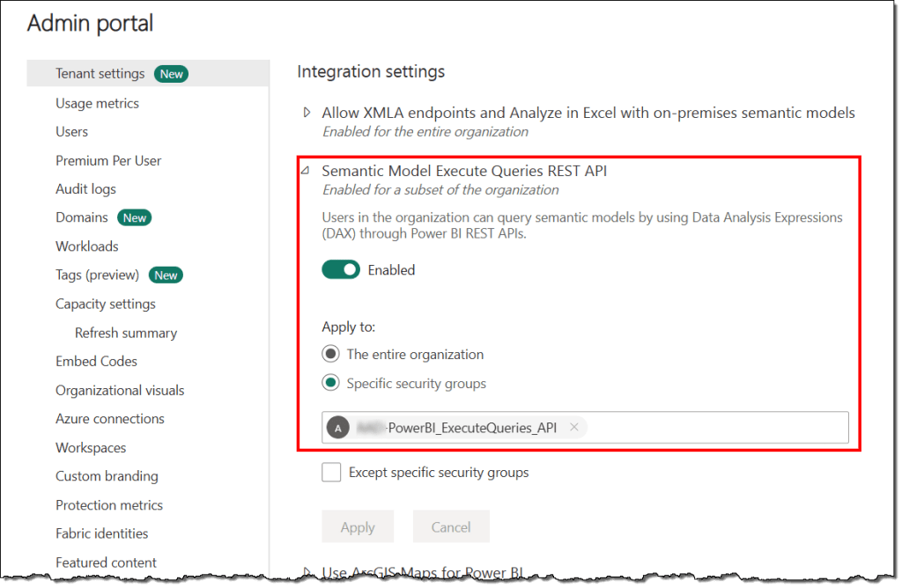Expand Use ArcGIS Maps for Power BI
902x588 pixels.
tap(307, 573)
